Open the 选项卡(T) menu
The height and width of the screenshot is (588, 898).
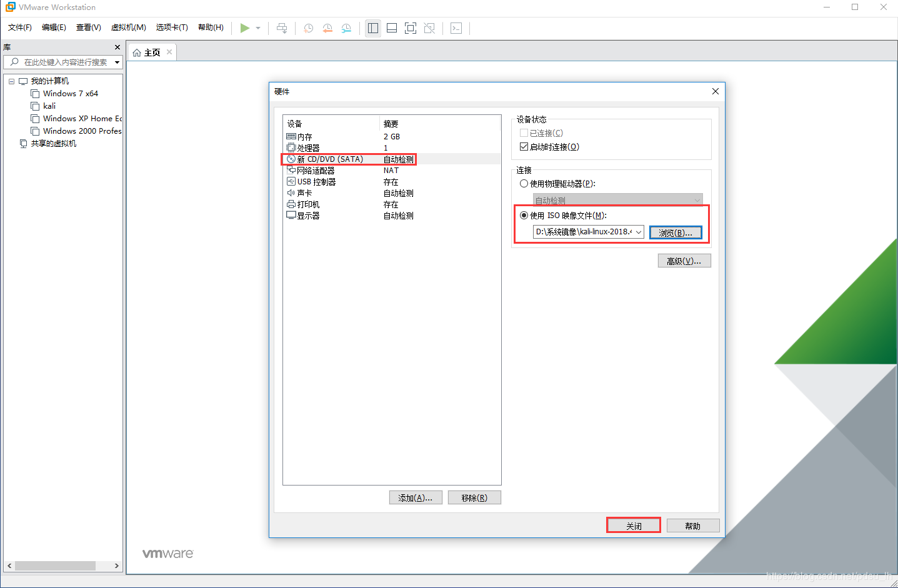(172, 27)
